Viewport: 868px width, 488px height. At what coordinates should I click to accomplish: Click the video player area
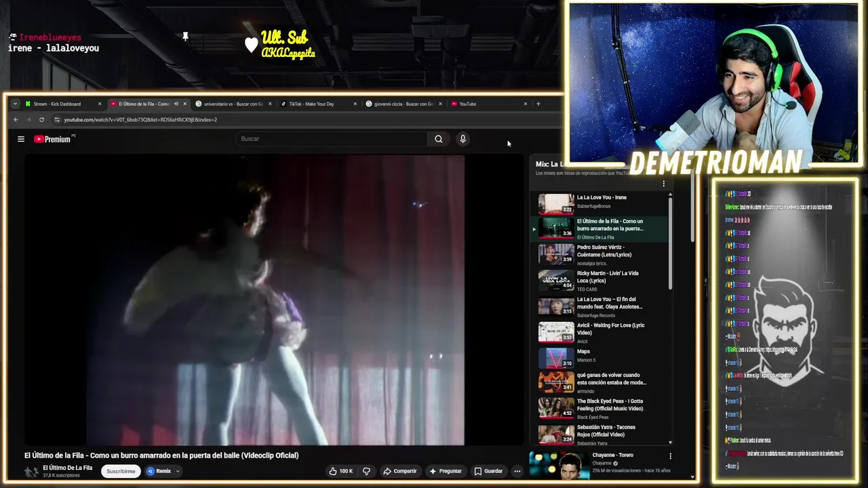pos(275,300)
